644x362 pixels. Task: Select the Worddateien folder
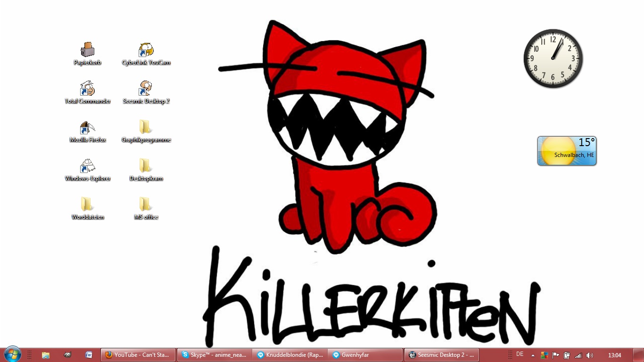click(87, 205)
